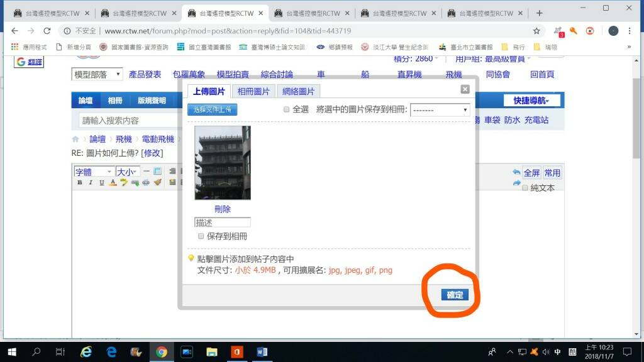Open the album selection dropdown
The height and width of the screenshot is (362, 644).
pos(440,110)
